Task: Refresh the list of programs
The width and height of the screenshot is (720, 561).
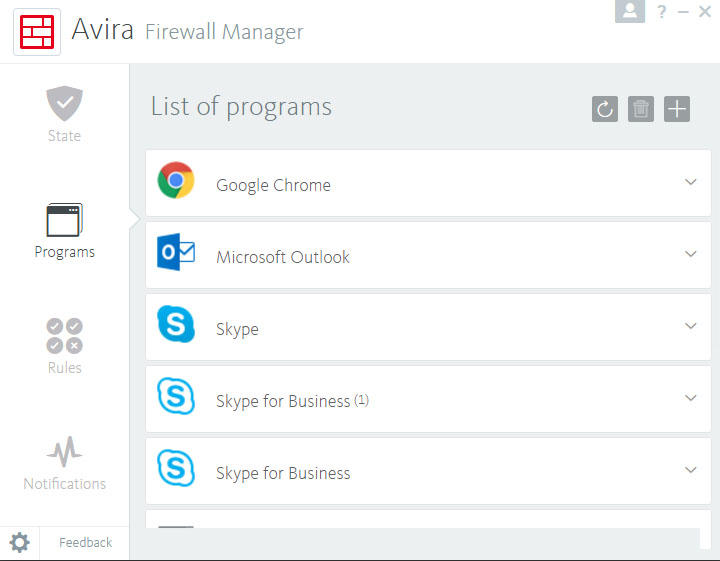Action: click(605, 109)
